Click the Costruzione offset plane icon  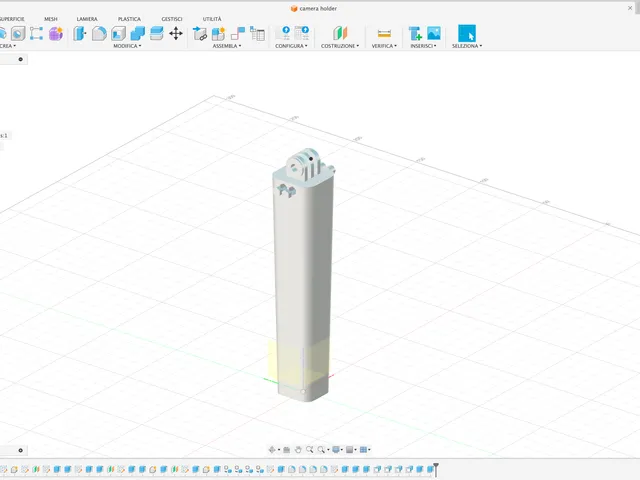pyautogui.click(x=340, y=33)
